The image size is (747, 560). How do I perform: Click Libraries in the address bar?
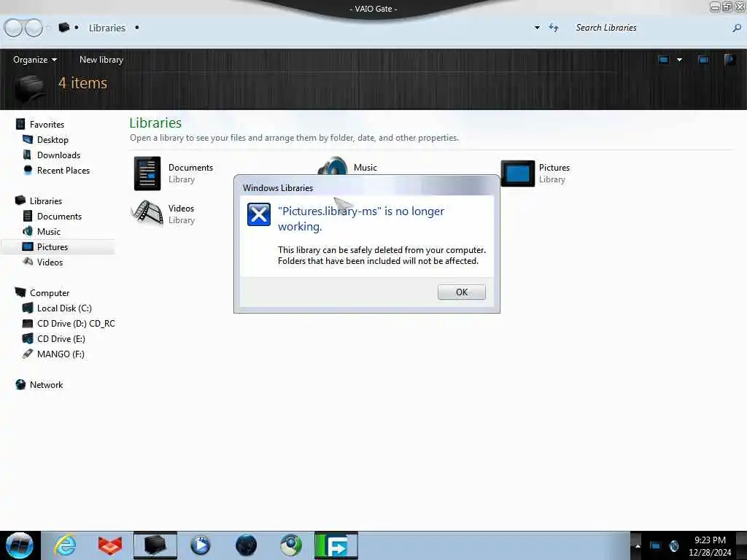107,28
